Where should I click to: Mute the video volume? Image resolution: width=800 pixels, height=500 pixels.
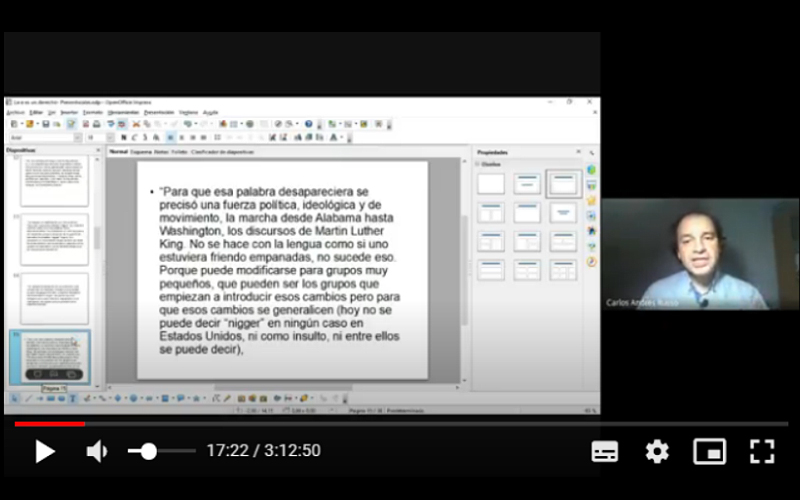pyautogui.click(x=97, y=451)
